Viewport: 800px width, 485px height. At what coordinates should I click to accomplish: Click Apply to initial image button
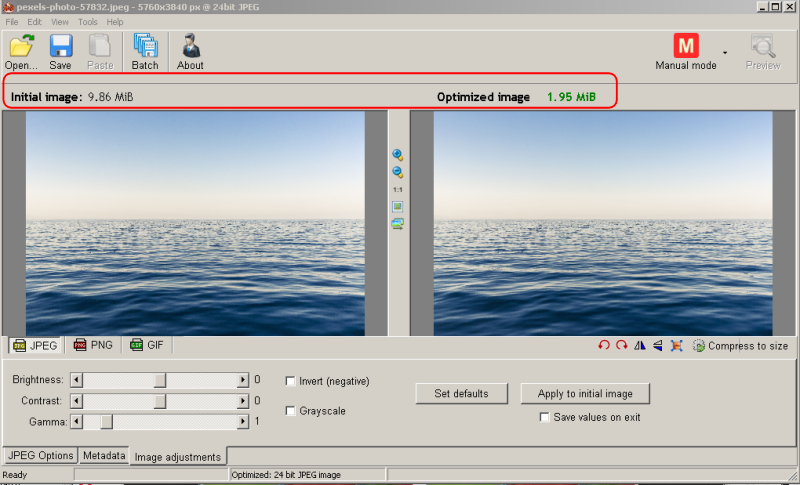pos(585,393)
